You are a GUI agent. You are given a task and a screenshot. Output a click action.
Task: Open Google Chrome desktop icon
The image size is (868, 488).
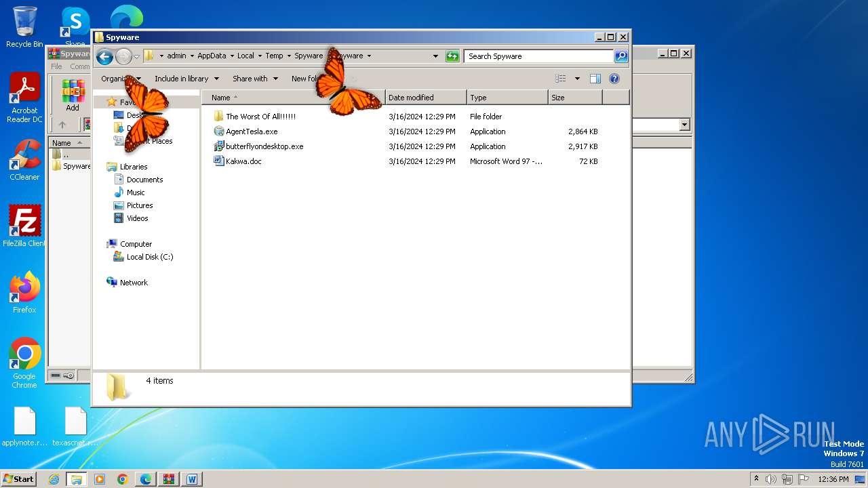24,363
